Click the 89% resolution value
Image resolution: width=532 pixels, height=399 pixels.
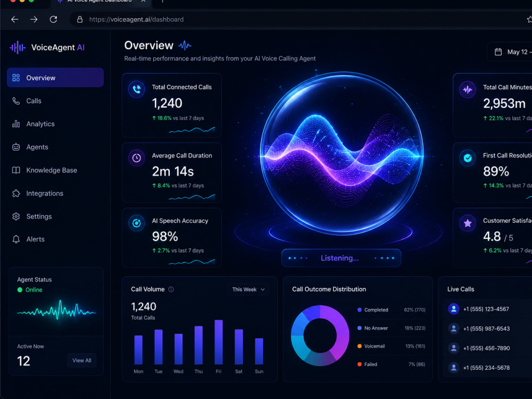point(496,171)
